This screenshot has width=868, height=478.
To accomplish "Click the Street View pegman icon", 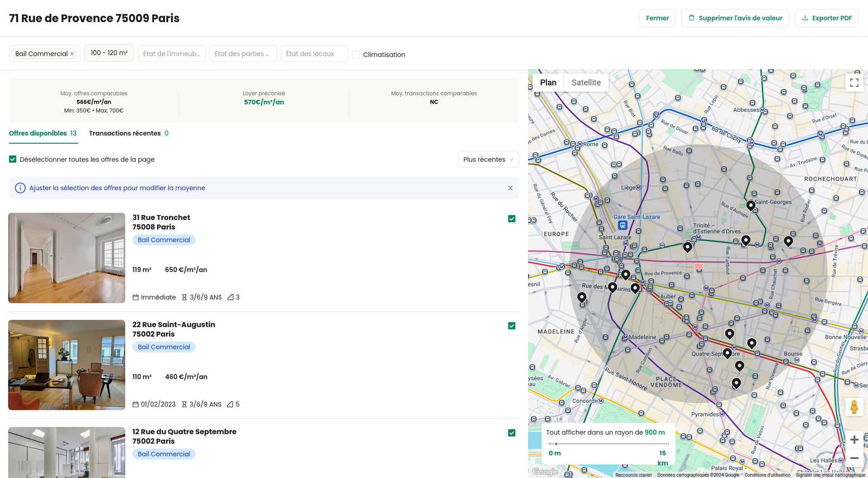I will pyautogui.click(x=854, y=408).
